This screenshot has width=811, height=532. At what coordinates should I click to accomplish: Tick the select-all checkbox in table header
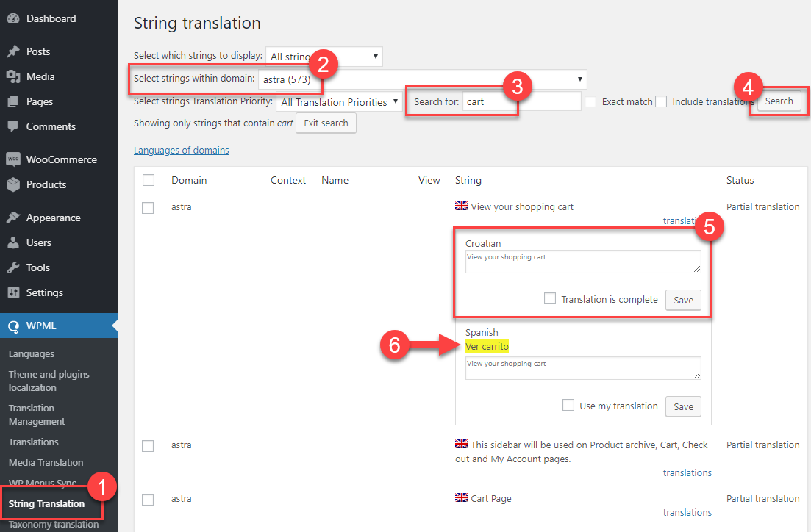(149, 180)
